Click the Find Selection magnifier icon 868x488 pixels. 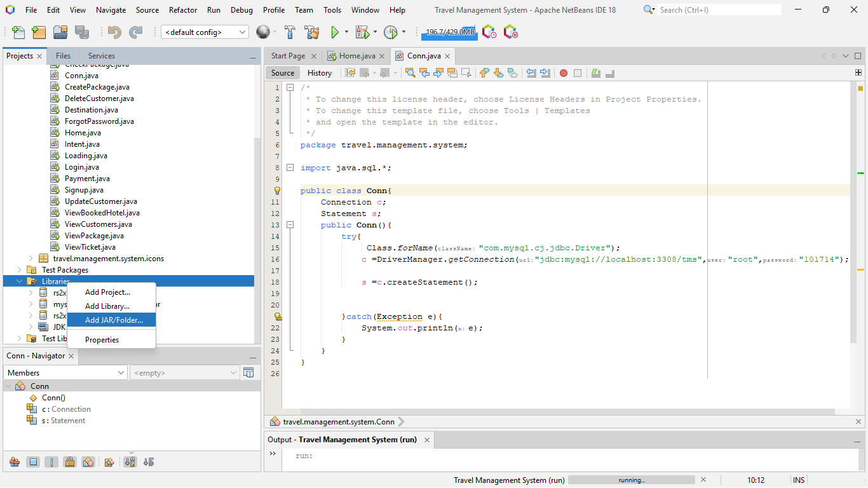(410, 73)
